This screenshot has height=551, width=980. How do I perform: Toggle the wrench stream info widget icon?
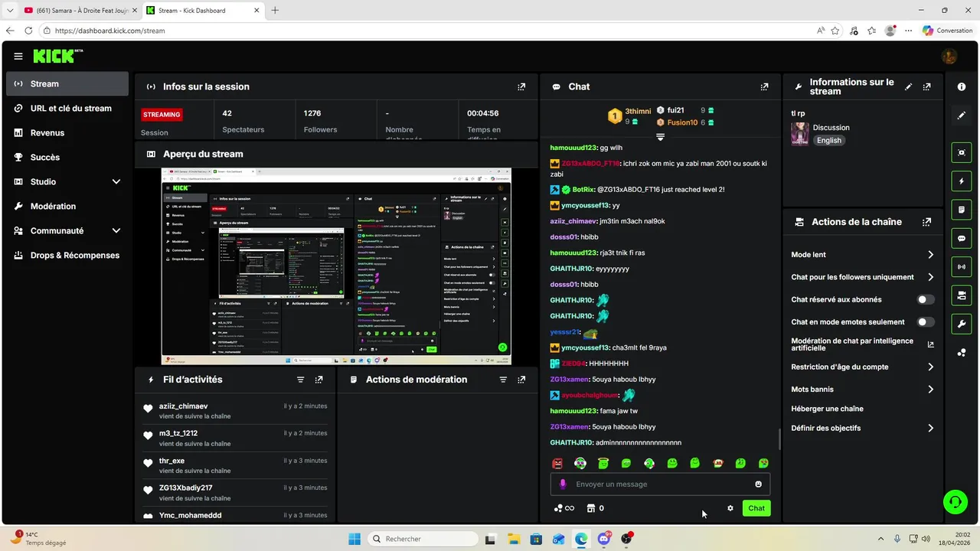[x=962, y=324]
